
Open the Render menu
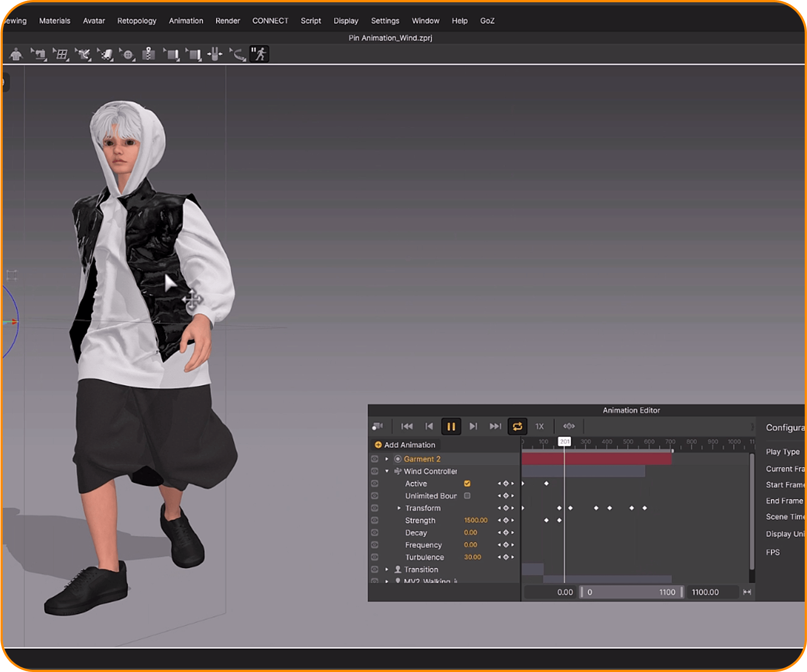(x=227, y=21)
